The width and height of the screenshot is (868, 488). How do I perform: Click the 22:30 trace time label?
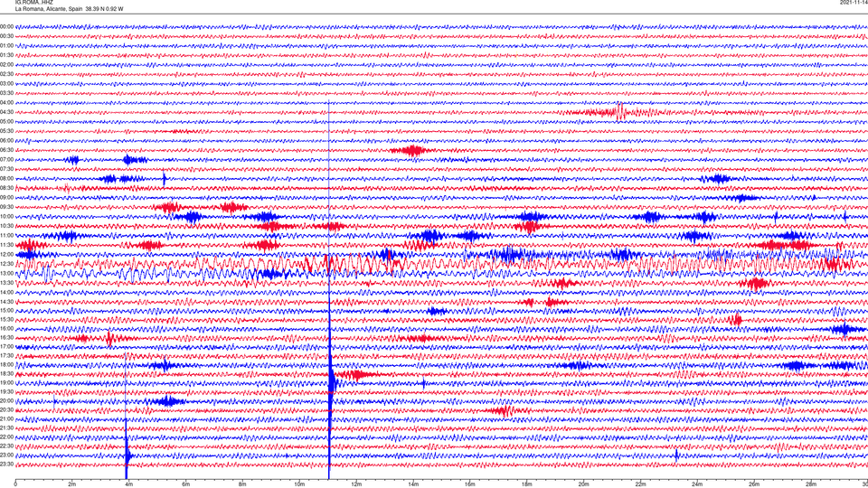[x=6, y=446]
